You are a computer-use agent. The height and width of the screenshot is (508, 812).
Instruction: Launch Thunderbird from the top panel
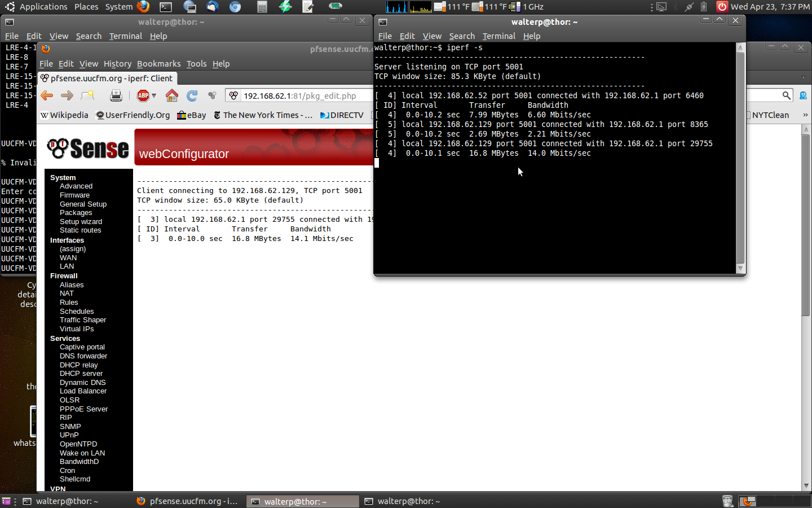pos(213,7)
